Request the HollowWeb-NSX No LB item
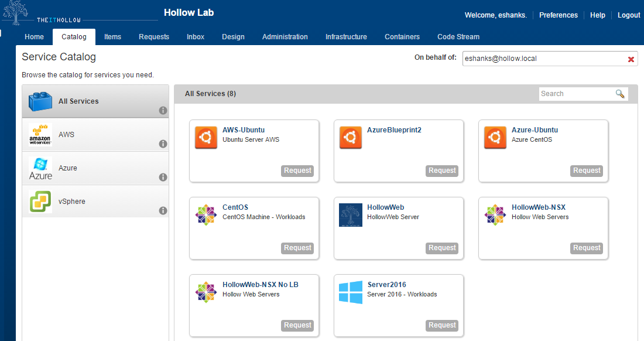644x341 pixels. (x=297, y=325)
